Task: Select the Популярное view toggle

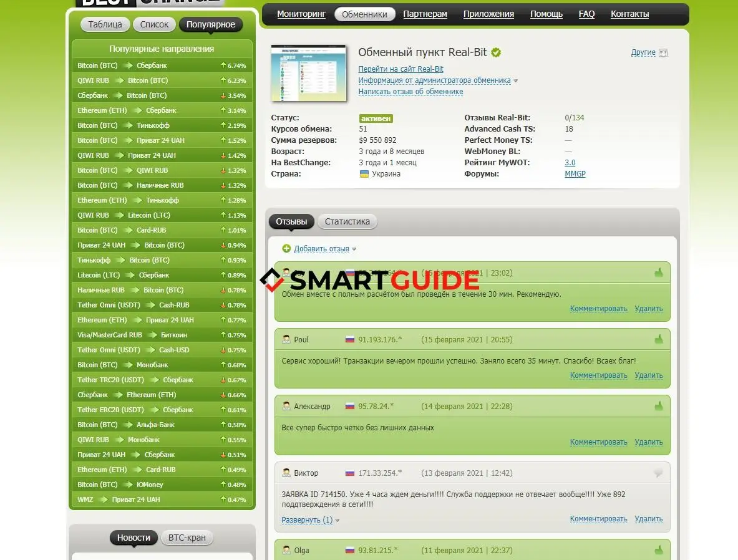Action: [210, 24]
